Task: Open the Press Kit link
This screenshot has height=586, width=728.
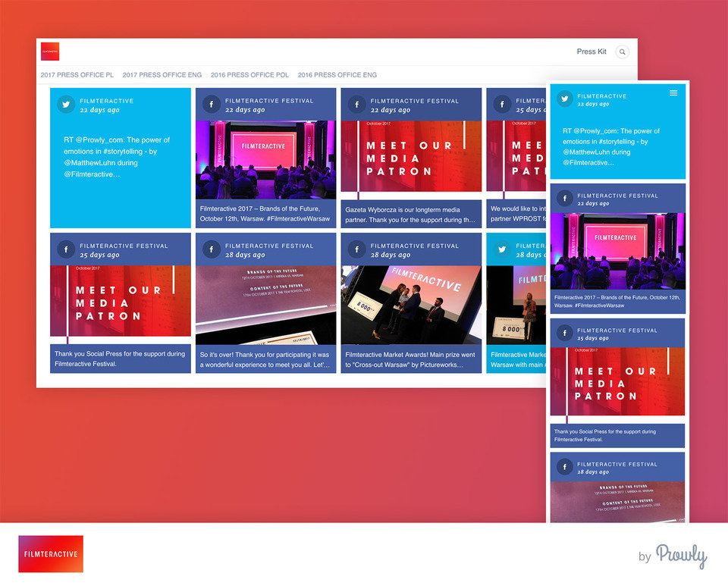Action: [591, 52]
